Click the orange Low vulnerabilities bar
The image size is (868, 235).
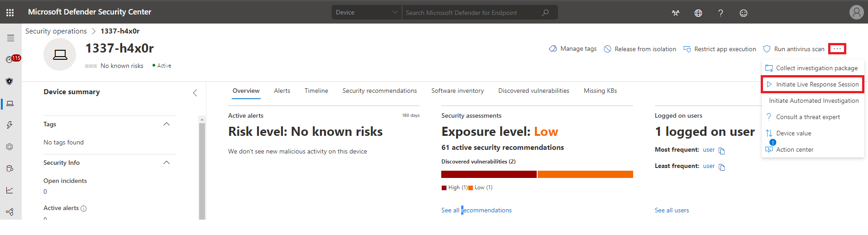tap(585, 174)
